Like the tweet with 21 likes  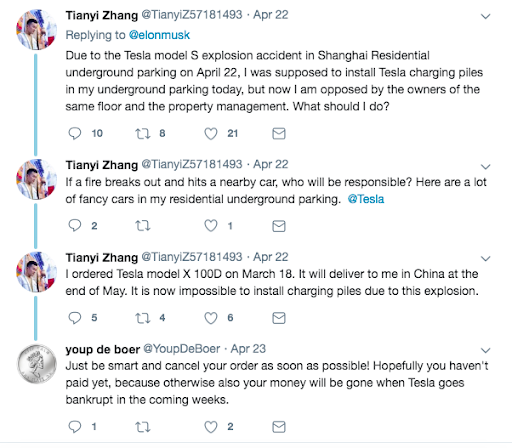(211, 134)
